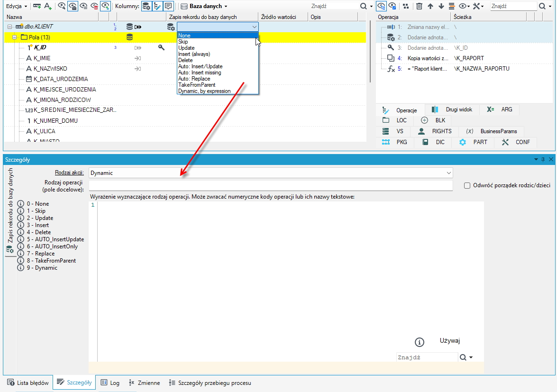Image resolution: width=557 pixels, height=392 pixels.
Task: Open the eye visibility dropdown in operations toolbar
Action: coord(464,6)
